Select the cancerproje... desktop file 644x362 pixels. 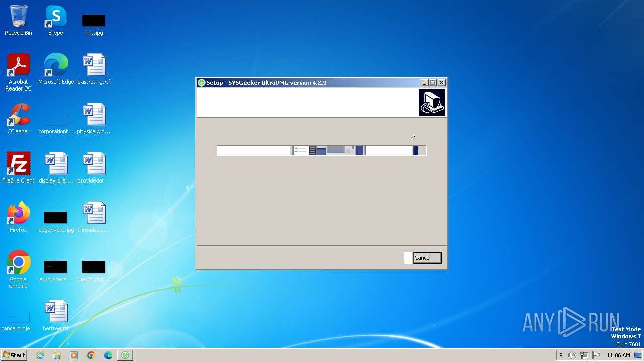[x=18, y=321]
